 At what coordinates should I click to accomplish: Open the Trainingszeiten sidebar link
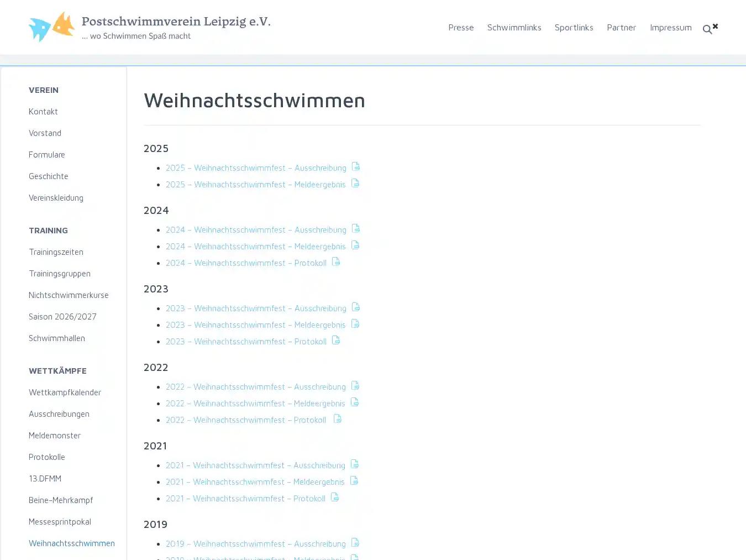point(56,252)
